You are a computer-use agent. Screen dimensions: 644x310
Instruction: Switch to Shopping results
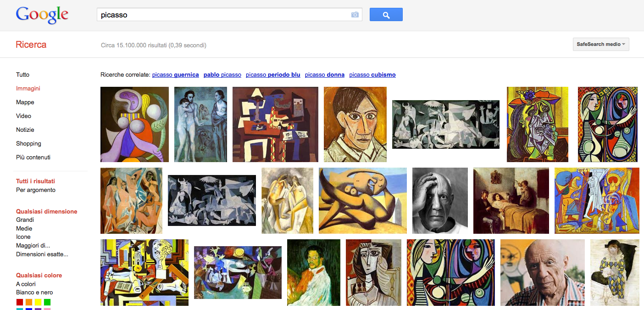click(x=28, y=143)
